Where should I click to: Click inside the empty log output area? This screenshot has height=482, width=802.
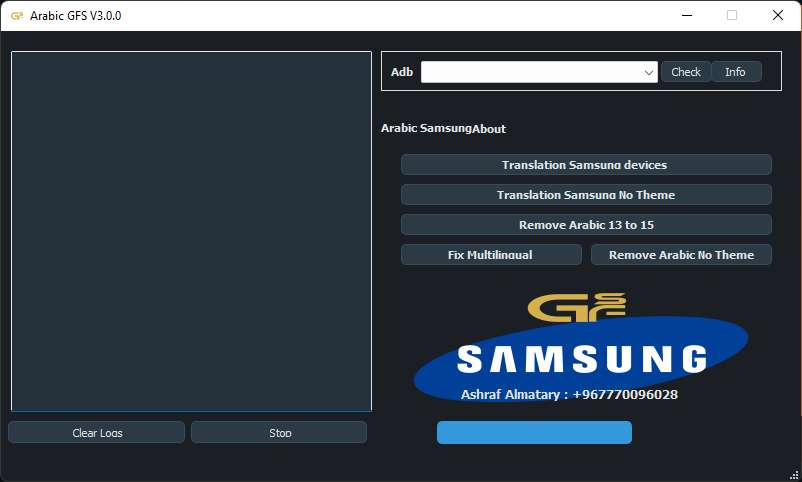click(191, 231)
